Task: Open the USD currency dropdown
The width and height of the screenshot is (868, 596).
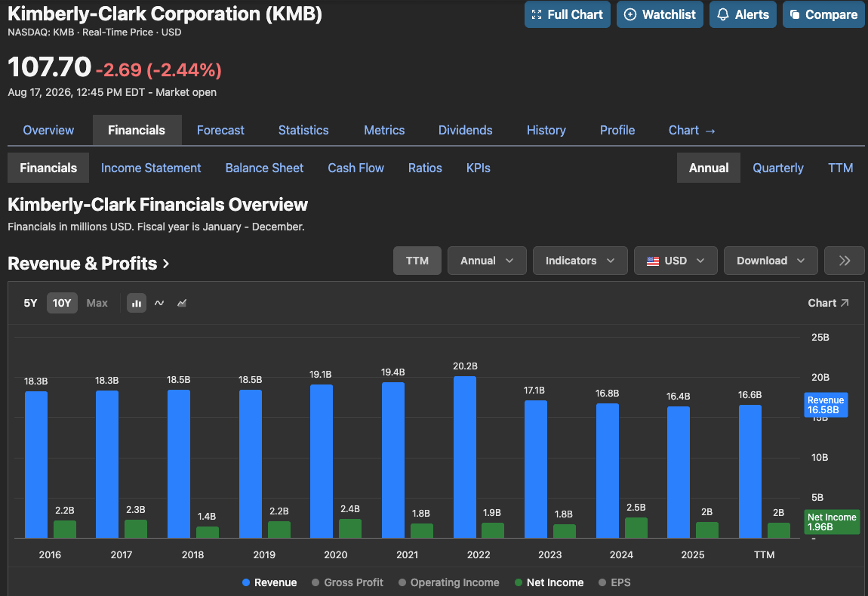Action: tap(676, 261)
